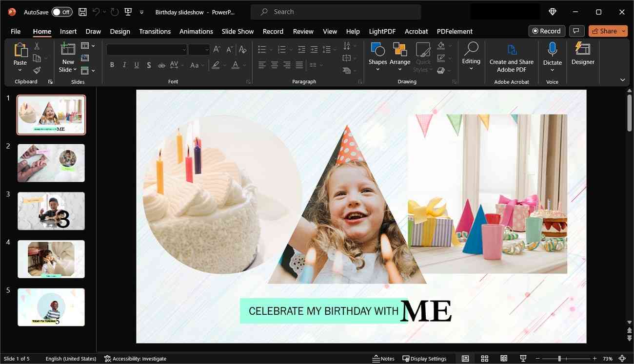Select slide 3 thumbnail in the pane
Screen dimensions: 634x364
[x=51, y=211]
